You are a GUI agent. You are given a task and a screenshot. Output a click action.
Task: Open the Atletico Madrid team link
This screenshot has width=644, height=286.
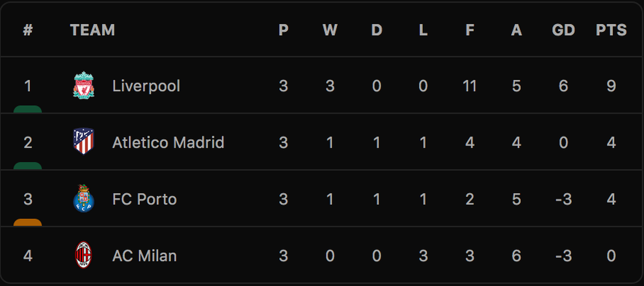pyautogui.click(x=168, y=143)
